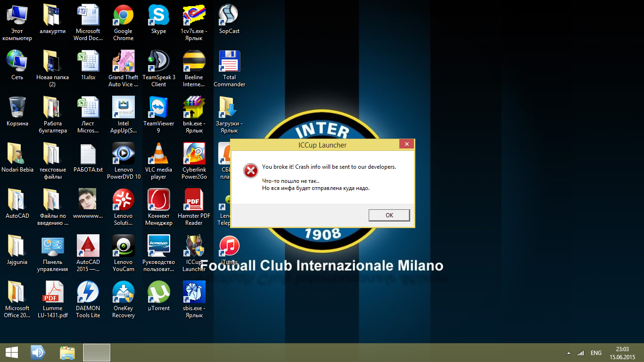Select the Microsoft Office 20 folder
Image resolution: width=644 pixels, height=362 pixels.
(x=17, y=300)
